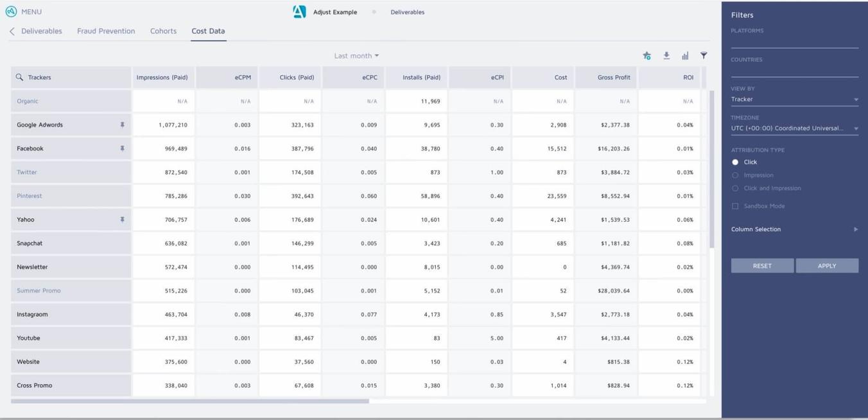The image size is (868, 420).
Task: Select the Organic tracker row
Action: pos(71,101)
